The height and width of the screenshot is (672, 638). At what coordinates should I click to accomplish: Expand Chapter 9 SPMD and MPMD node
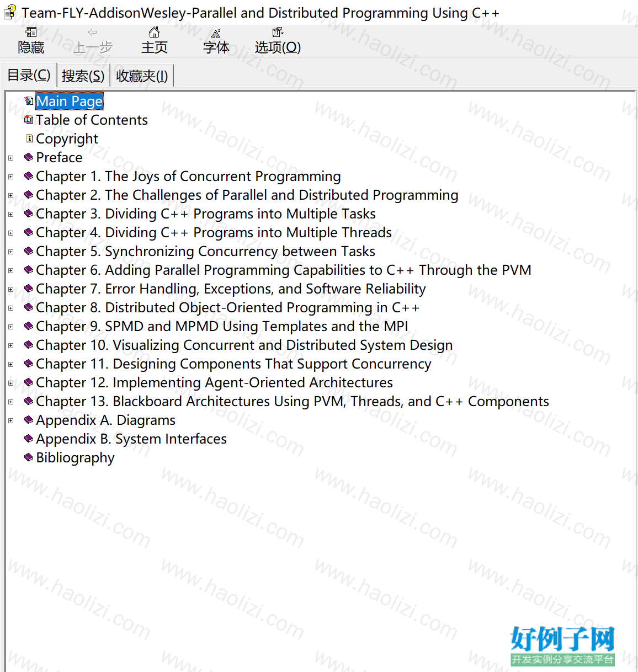10,327
